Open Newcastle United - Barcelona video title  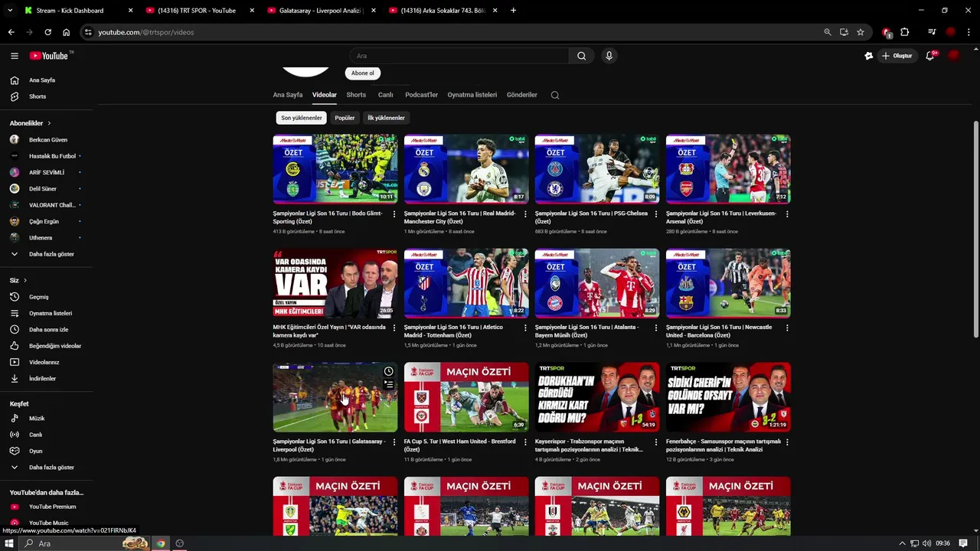pos(719,331)
